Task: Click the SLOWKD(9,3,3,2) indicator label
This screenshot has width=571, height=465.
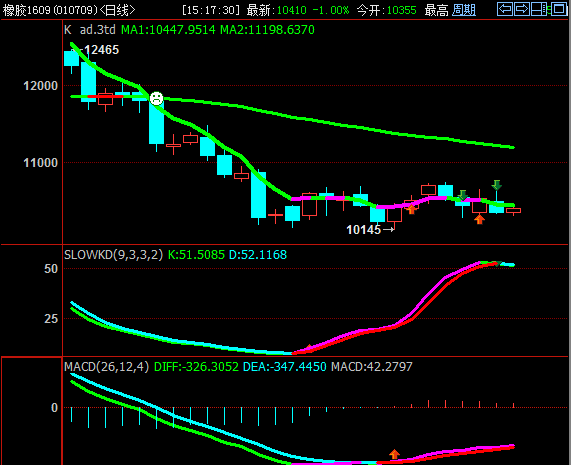Action: coord(114,255)
